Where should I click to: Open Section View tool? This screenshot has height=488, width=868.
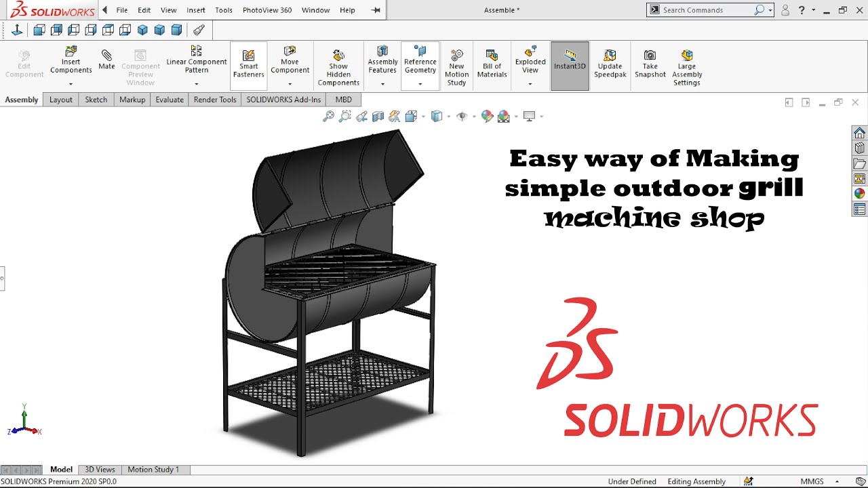pyautogui.click(x=378, y=117)
